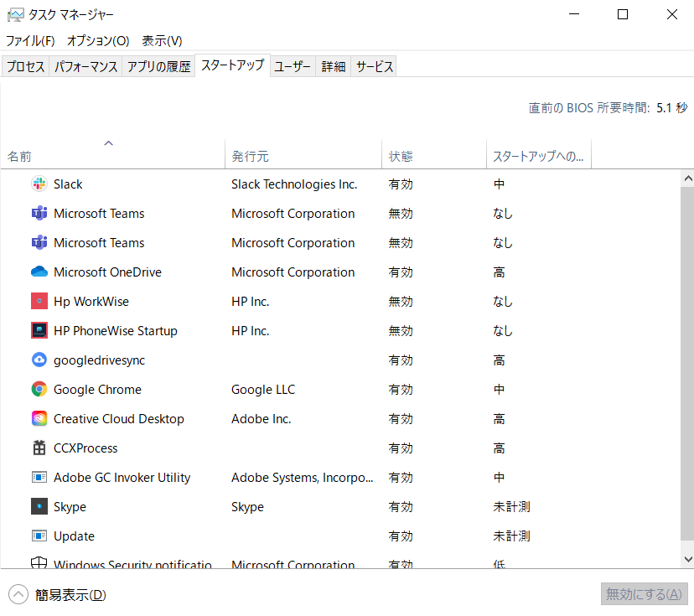Image resolution: width=694 pixels, height=616 pixels.
Task: Click the HP PhoneWise Startup icon
Action: pyautogui.click(x=39, y=330)
